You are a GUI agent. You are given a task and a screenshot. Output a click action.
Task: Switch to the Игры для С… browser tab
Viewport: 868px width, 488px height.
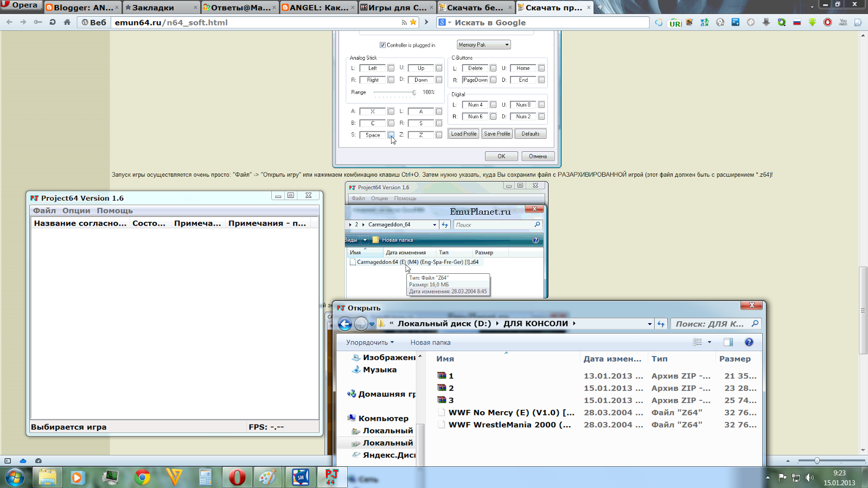click(x=397, y=8)
